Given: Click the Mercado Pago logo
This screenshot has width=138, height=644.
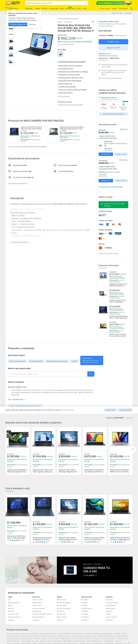Looking at the screenshot, I should coord(102,215).
